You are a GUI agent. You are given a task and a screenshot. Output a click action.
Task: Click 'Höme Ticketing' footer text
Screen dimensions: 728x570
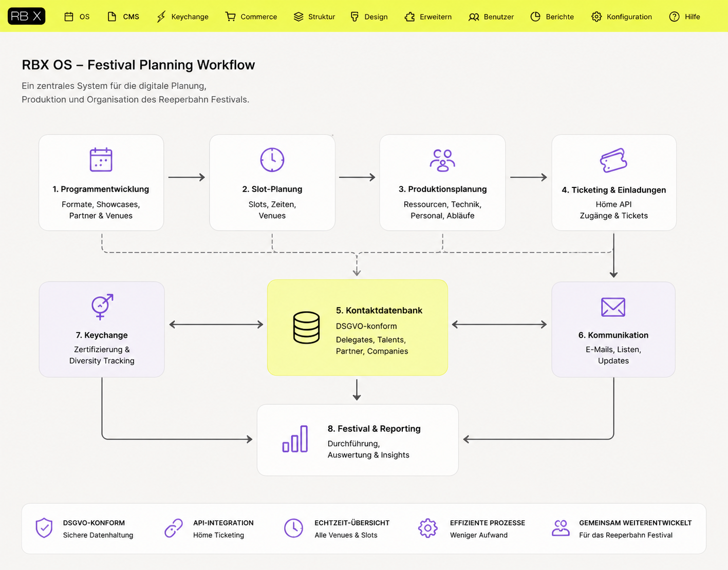[x=218, y=535]
